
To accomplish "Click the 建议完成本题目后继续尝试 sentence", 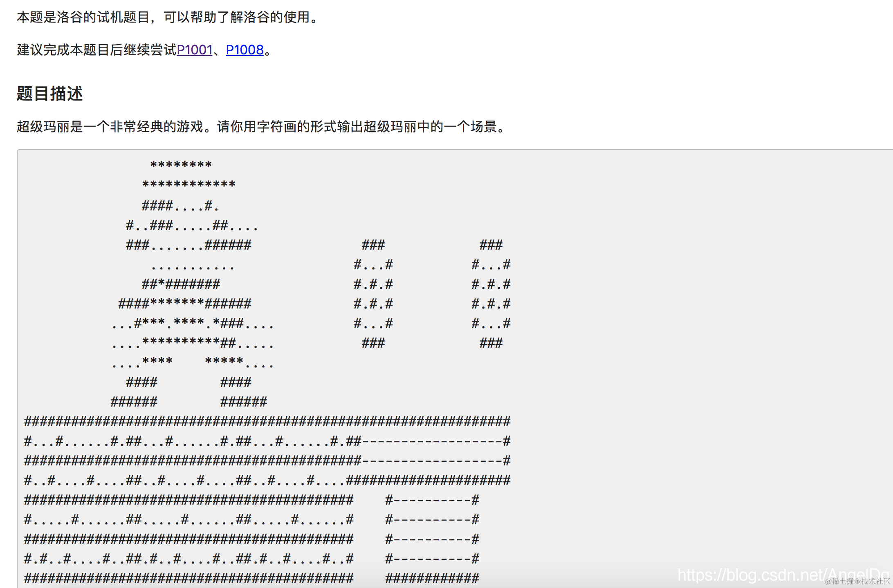I will (94, 50).
